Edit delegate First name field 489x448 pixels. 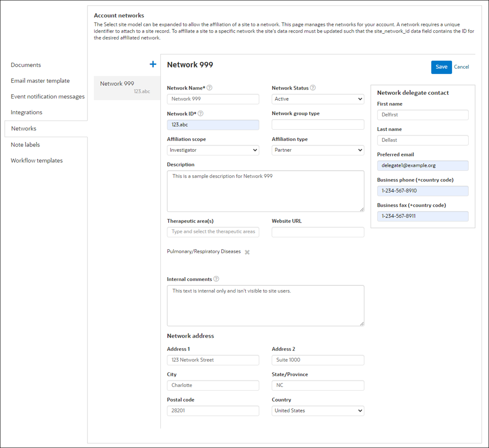(423, 115)
